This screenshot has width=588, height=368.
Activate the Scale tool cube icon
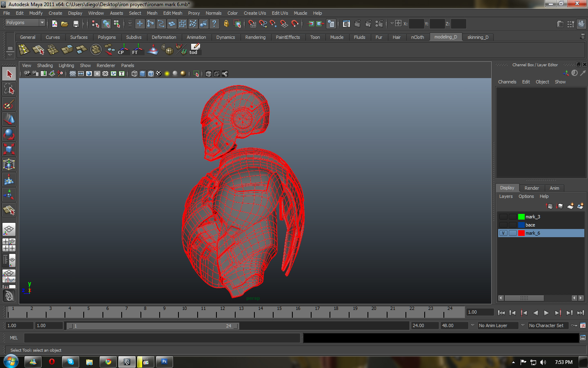tap(9, 149)
